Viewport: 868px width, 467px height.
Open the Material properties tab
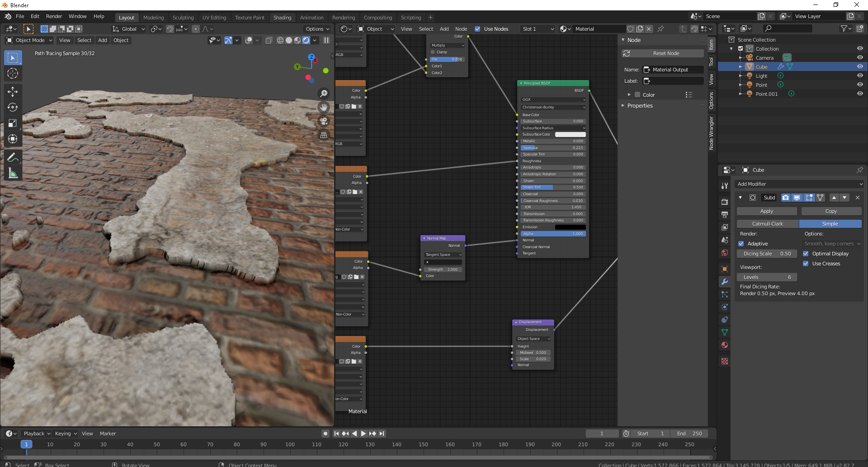(725, 345)
